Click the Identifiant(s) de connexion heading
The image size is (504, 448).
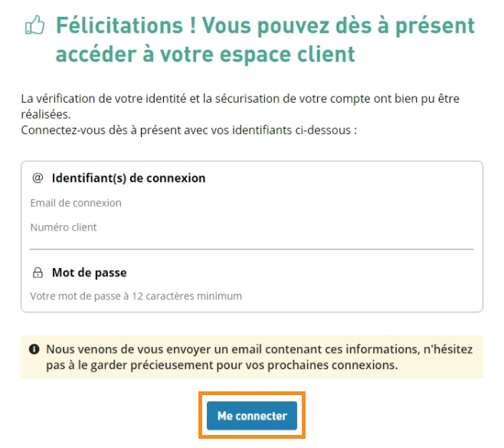129,178
